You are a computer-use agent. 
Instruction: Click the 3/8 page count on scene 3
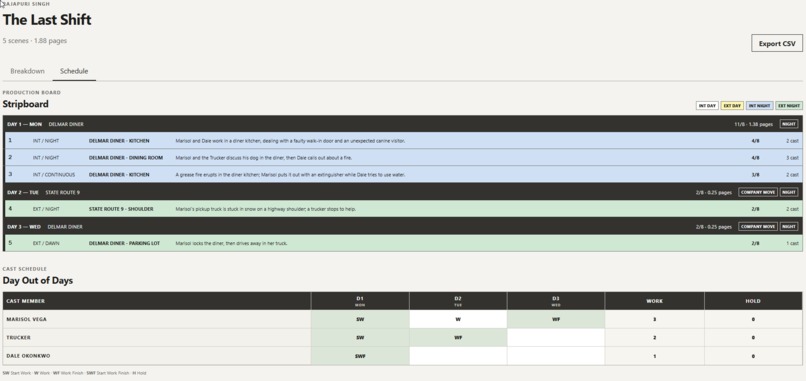coord(755,175)
